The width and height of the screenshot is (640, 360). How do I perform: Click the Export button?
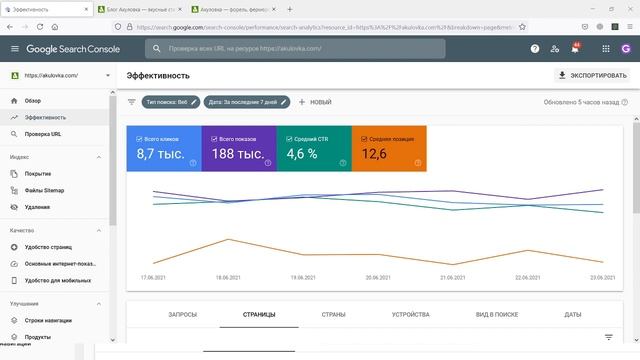coord(592,76)
